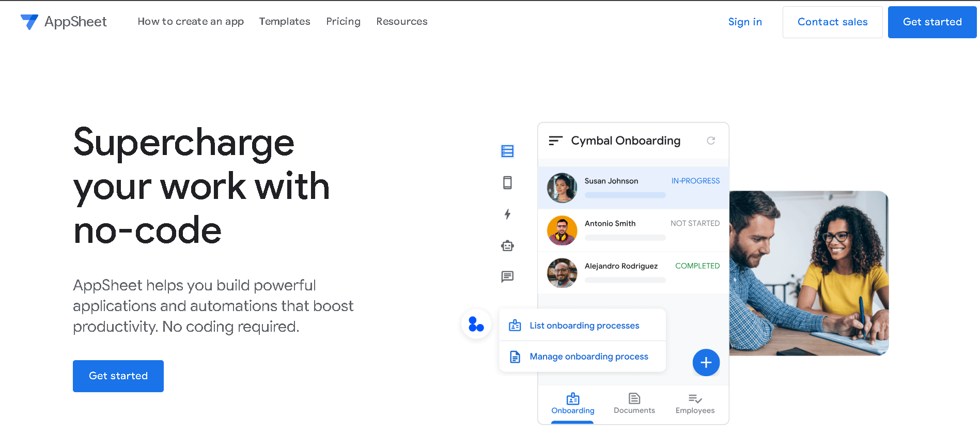This screenshot has width=980, height=448.
Task: Select List onboarding processes option
Action: click(582, 326)
